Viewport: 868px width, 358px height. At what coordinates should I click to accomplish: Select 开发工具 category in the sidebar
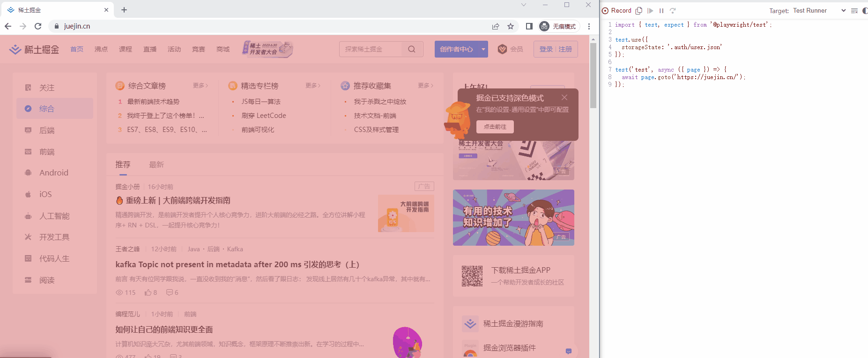point(55,237)
